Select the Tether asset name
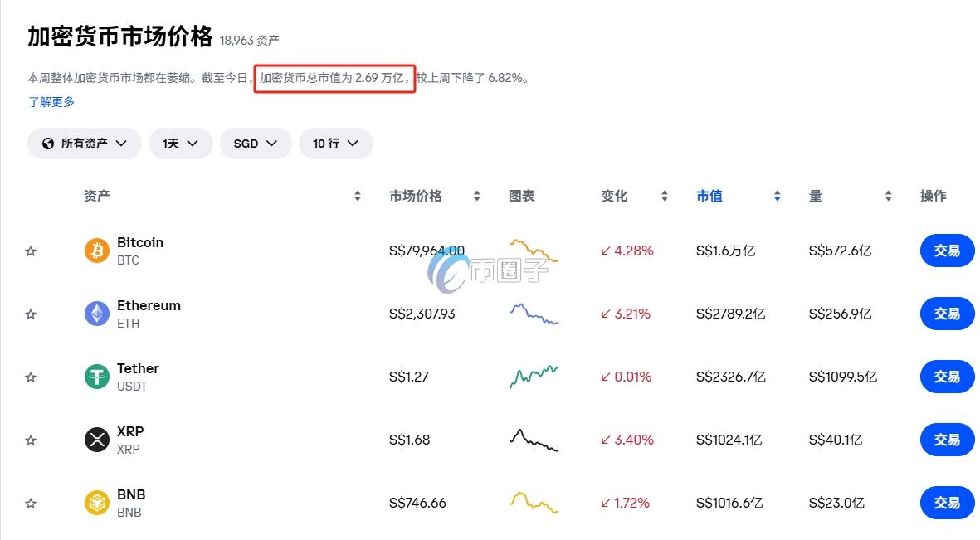Screen dimensions: 980x540 click(x=138, y=369)
